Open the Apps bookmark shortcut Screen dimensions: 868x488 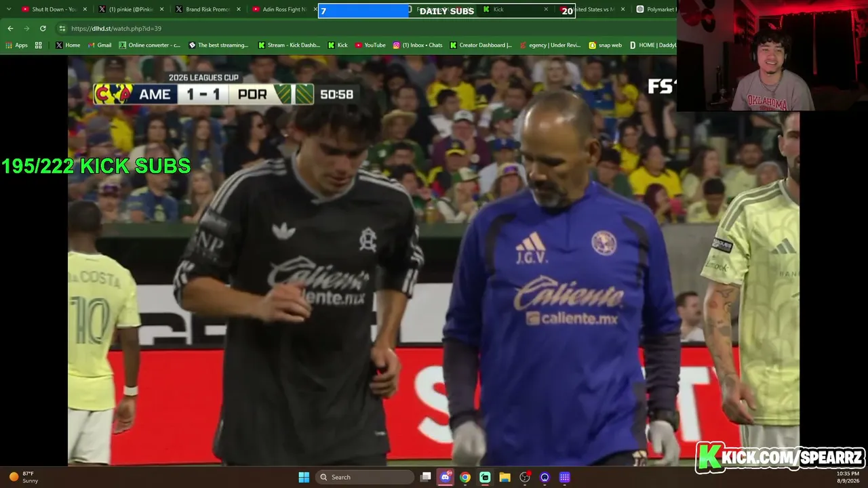pyautogui.click(x=17, y=45)
